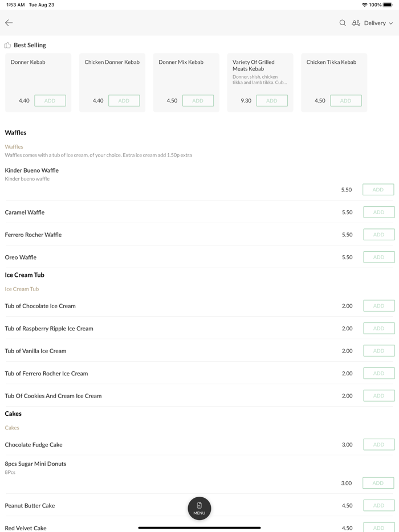Tap the Wi-Fi status icon
Screen dimensions: 399x532
coord(364,5)
